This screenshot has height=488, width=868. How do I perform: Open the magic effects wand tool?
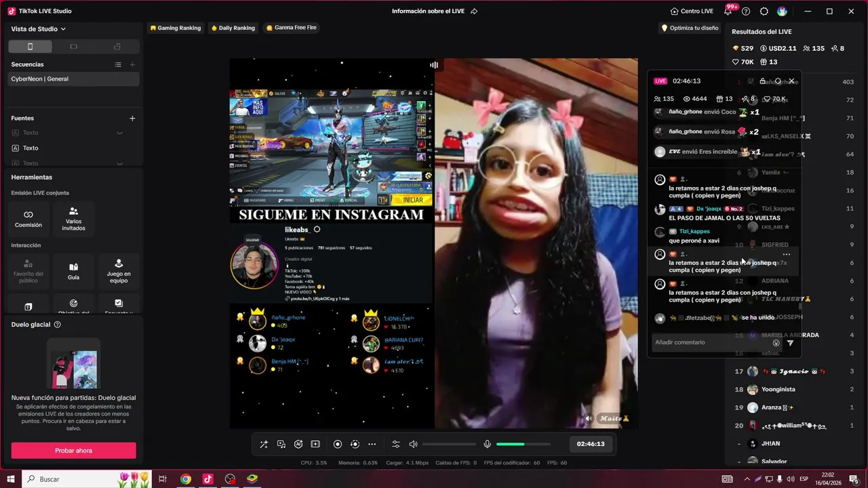coord(264,444)
